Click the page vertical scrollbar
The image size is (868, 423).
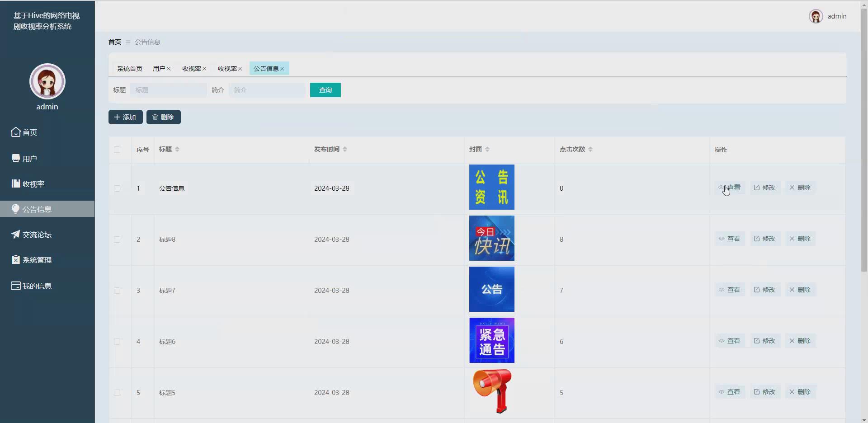[x=864, y=140]
